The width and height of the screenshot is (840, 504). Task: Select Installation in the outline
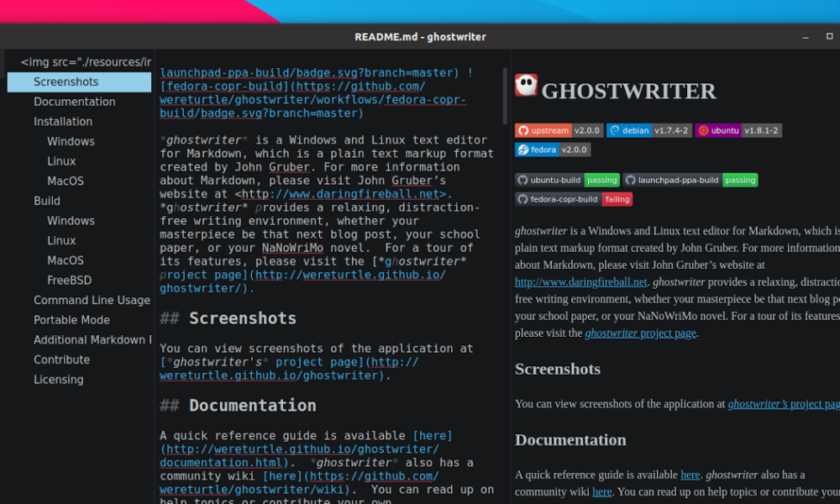pyautogui.click(x=79, y=122)
